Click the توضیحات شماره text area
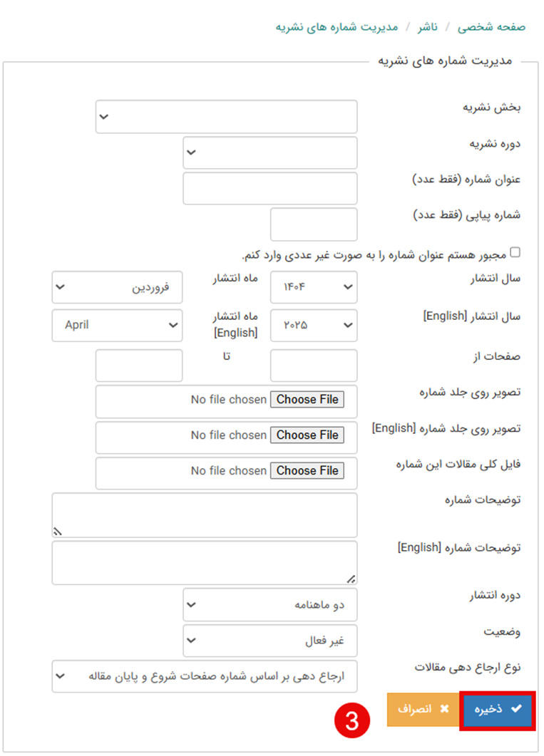Screen dimensions: 544x756 [x=205, y=514]
